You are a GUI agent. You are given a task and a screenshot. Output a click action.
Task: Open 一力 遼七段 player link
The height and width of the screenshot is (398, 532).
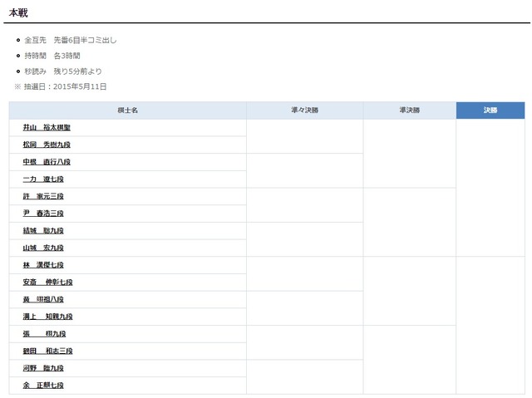[43, 179]
